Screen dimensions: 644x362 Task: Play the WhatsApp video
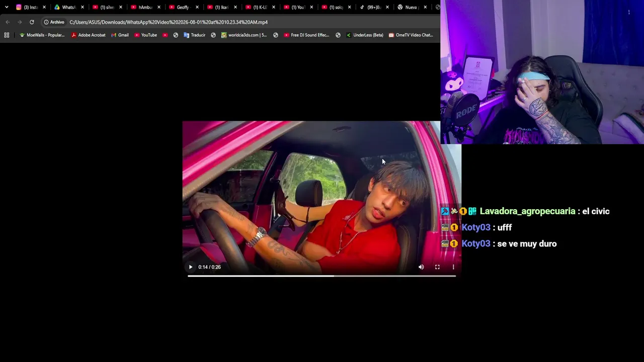click(x=190, y=267)
